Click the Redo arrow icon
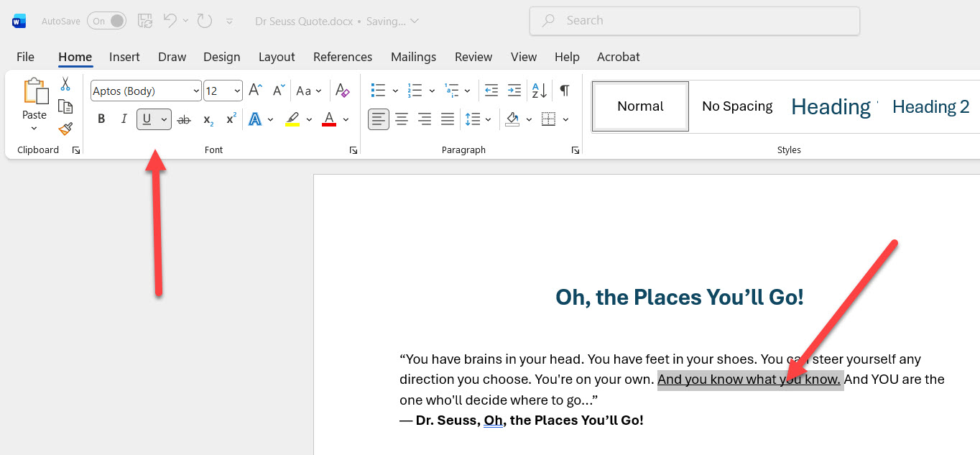Image resolution: width=980 pixels, height=455 pixels. click(205, 21)
